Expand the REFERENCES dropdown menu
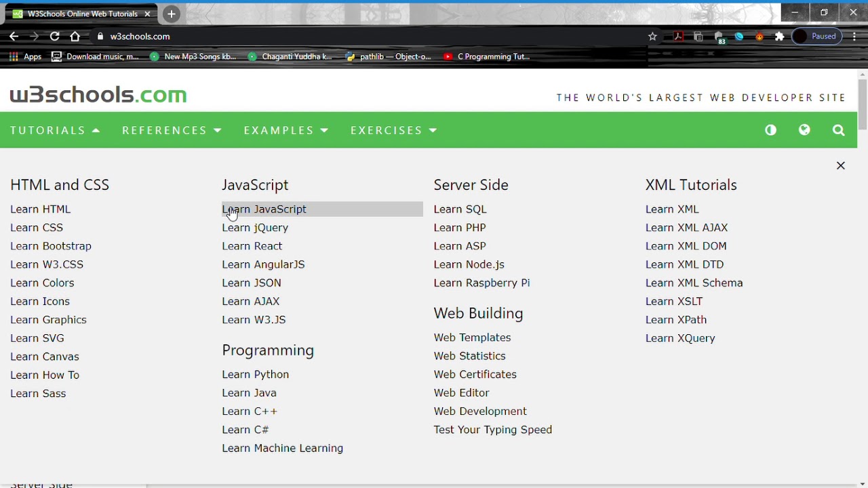This screenshot has width=868, height=488. pyautogui.click(x=172, y=130)
